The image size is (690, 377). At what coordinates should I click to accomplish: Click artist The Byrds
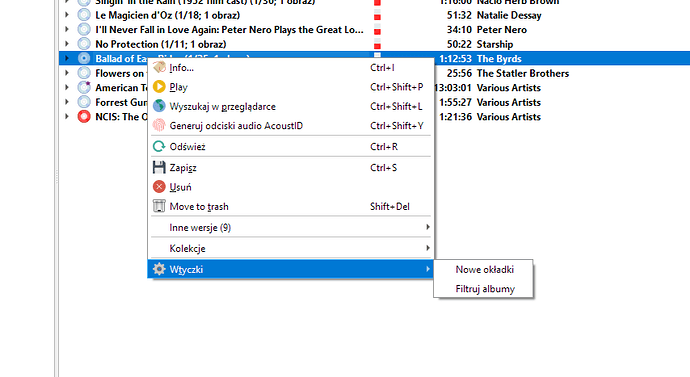499,59
